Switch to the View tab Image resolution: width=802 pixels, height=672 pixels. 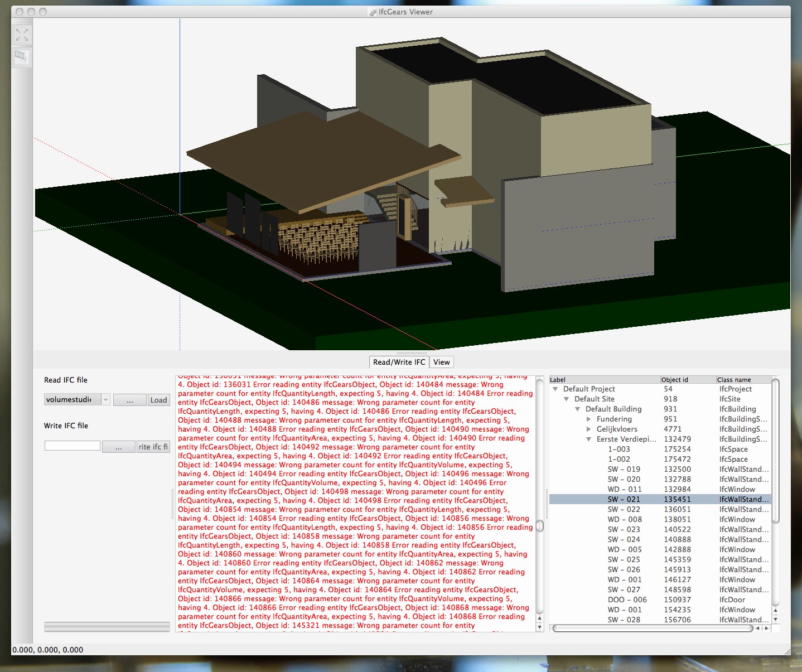[441, 362]
